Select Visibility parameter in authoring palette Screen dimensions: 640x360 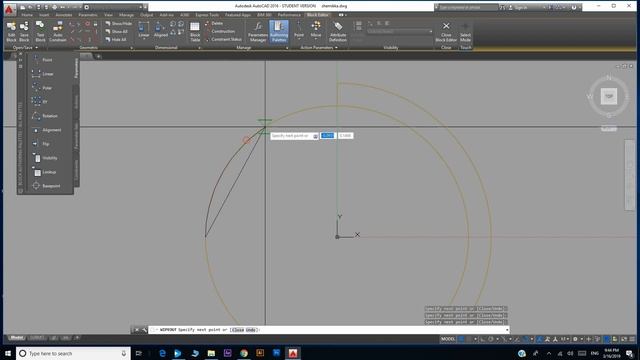(45, 158)
